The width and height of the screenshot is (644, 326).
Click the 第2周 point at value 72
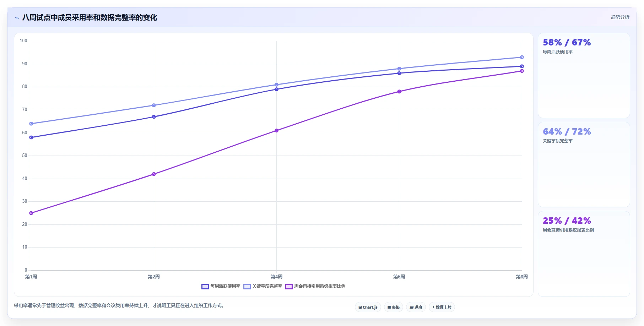click(x=154, y=105)
